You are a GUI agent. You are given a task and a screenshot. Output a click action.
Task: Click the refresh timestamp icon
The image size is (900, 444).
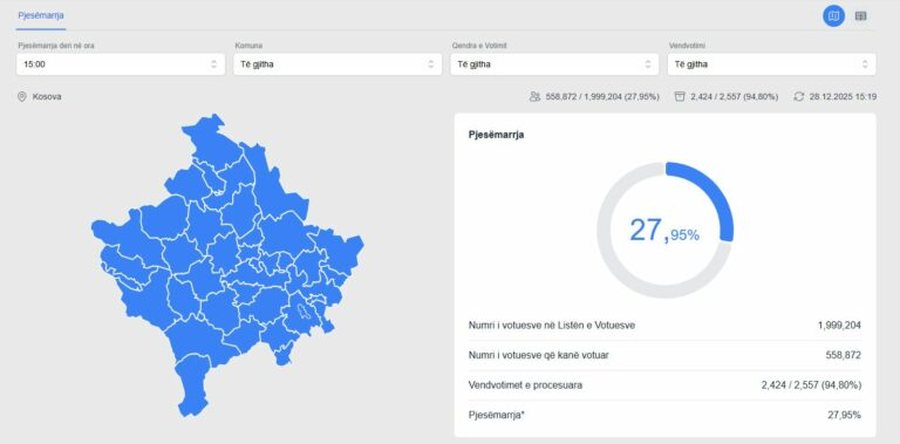(x=799, y=96)
